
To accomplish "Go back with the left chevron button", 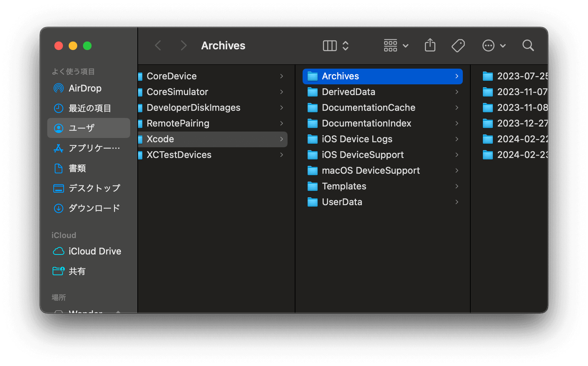I will [x=158, y=46].
